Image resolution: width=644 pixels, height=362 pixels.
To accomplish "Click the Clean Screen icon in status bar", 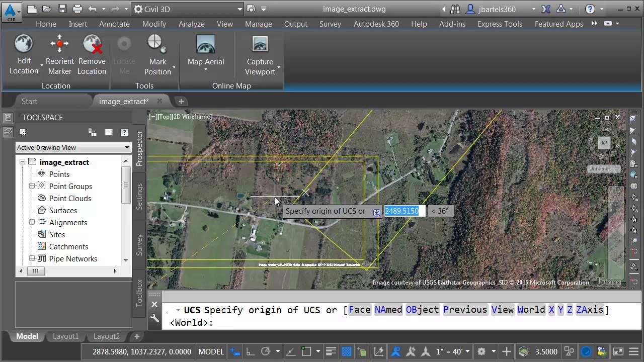I will point(619,351).
